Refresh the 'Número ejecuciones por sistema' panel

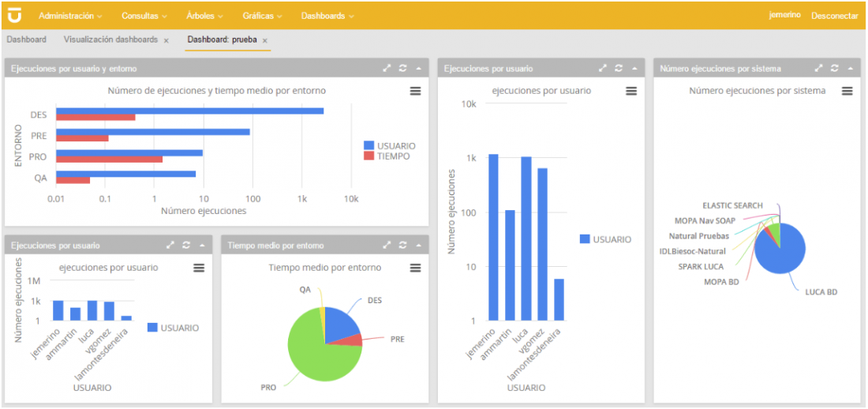[835, 69]
